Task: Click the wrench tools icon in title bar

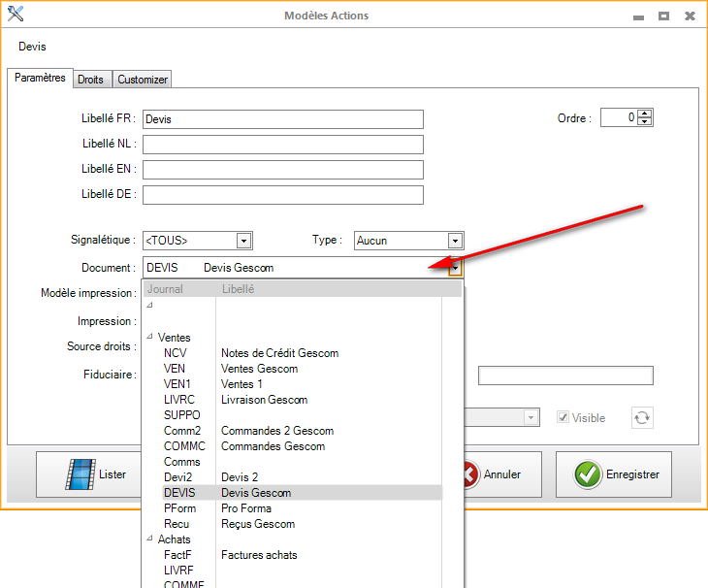Action: [x=16, y=16]
